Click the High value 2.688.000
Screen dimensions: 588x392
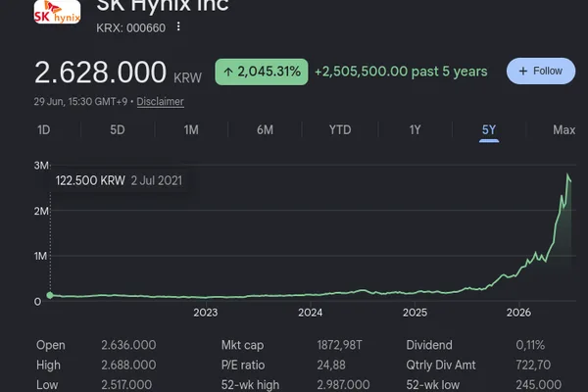tap(128, 365)
